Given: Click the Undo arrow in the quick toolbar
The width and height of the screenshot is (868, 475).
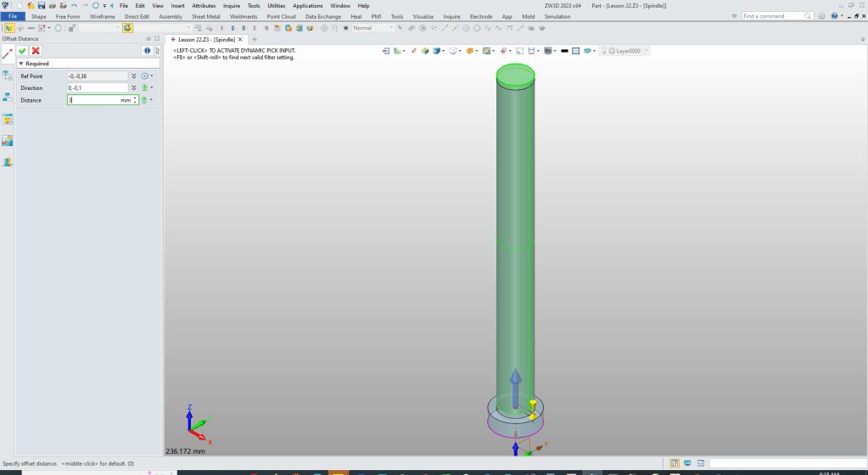Looking at the screenshot, I should coord(74,6).
